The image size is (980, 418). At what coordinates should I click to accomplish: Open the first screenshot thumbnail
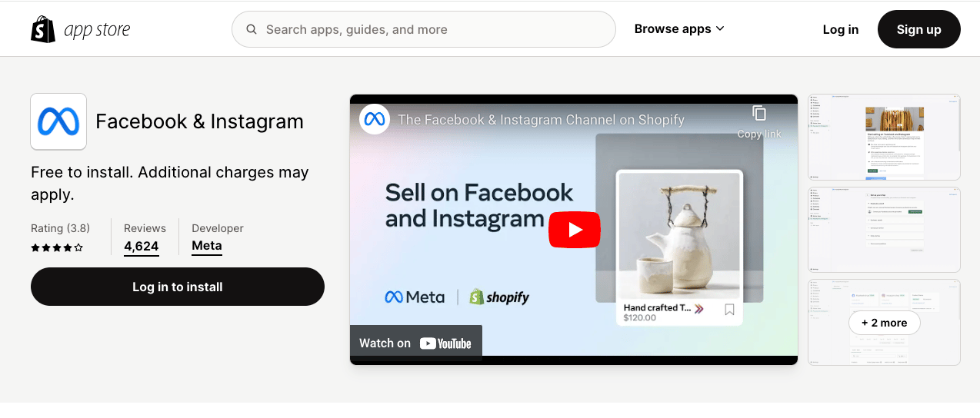point(884,138)
